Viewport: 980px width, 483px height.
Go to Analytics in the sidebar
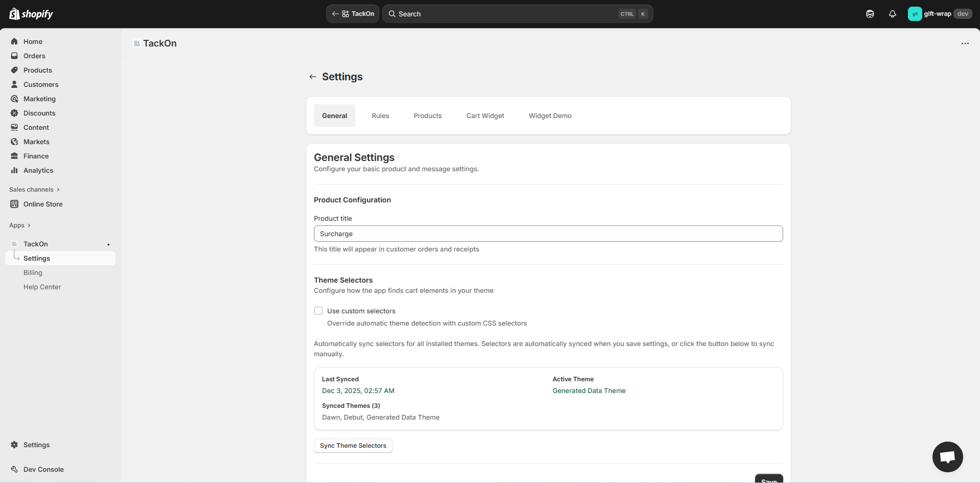coord(38,170)
